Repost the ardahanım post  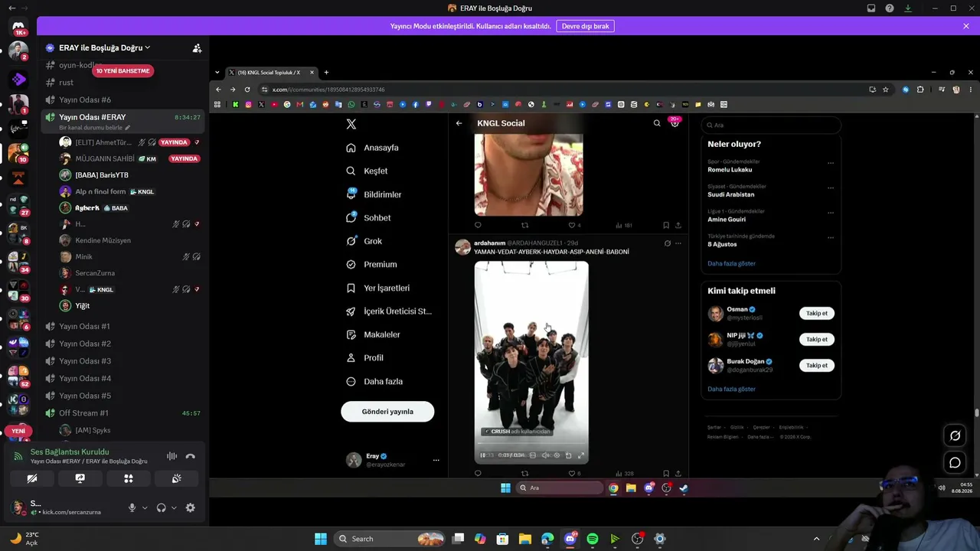click(524, 474)
